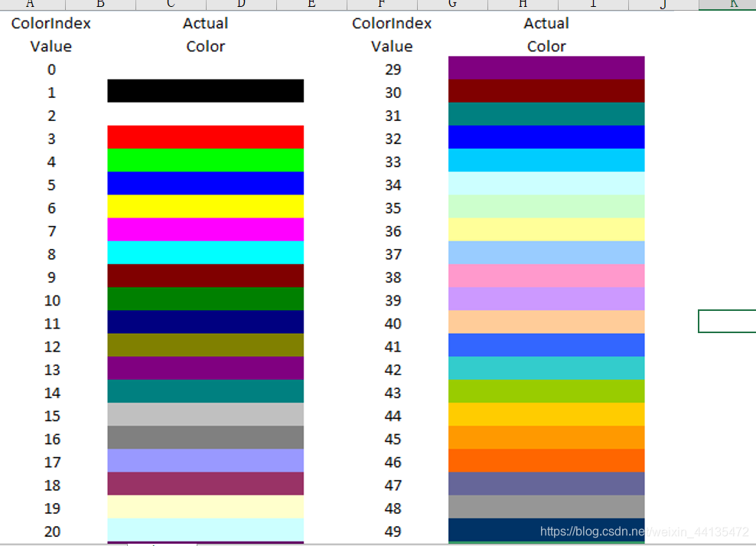Click the navy ColorIndex 11 swatch

[205, 322]
